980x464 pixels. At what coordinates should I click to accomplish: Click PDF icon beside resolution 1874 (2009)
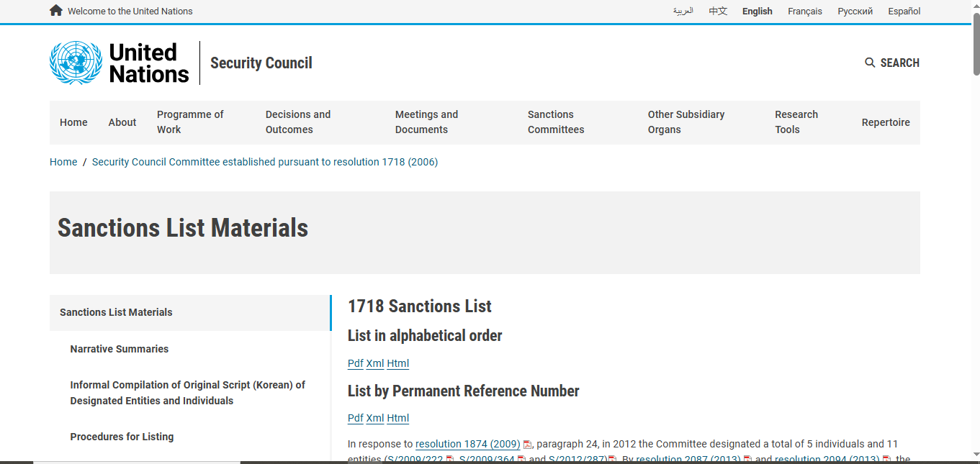pyautogui.click(x=527, y=445)
